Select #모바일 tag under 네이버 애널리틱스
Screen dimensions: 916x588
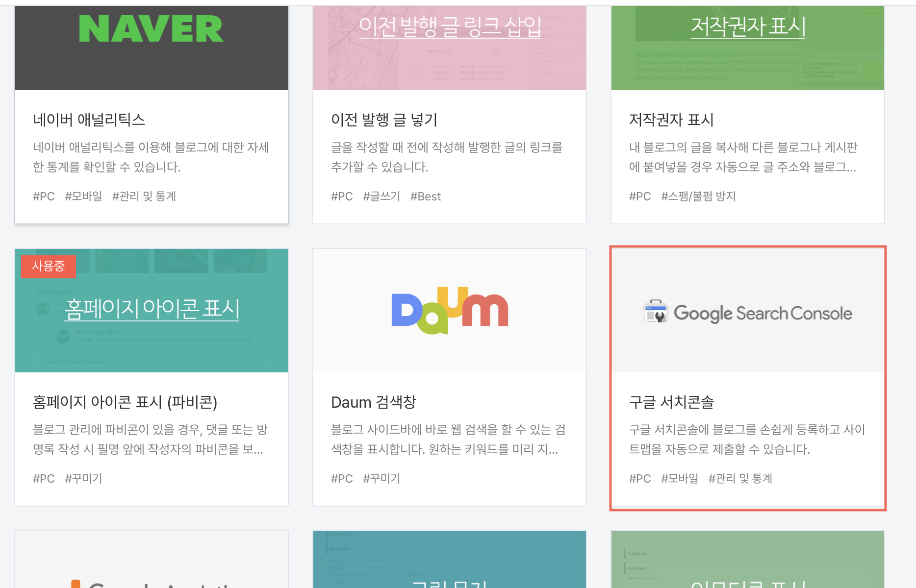84,196
